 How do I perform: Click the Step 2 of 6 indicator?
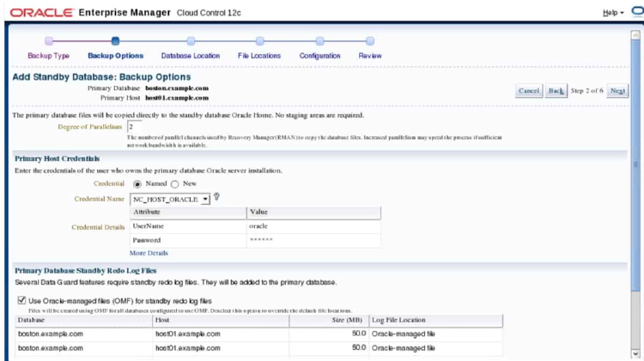586,91
